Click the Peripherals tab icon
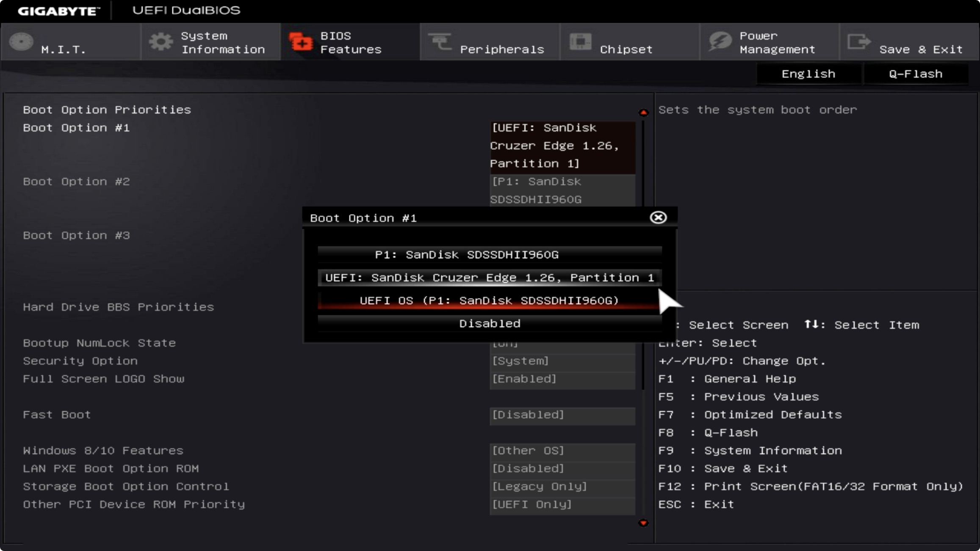The image size is (980, 551). tap(440, 42)
